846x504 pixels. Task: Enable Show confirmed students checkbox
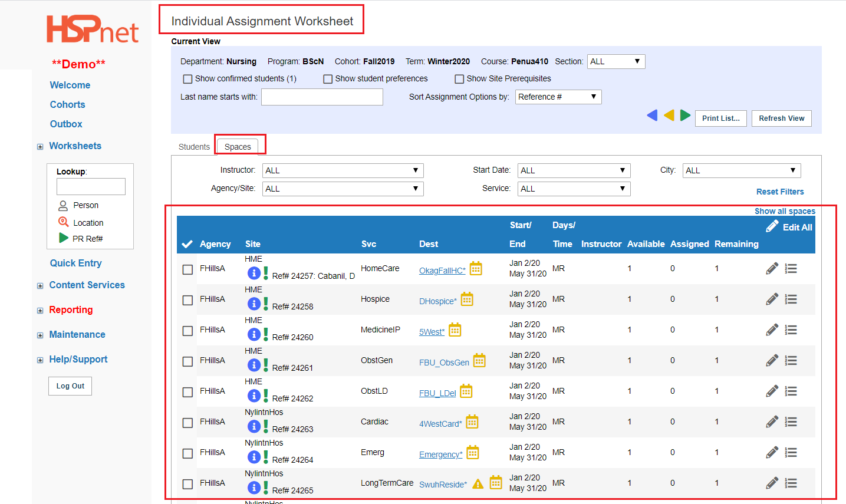pyautogui.click(x=187, y=79)
